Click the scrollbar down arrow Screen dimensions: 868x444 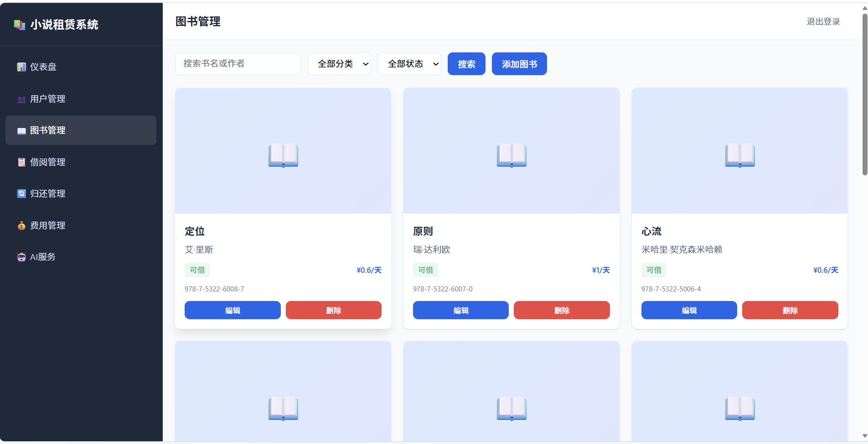[865, 436]
